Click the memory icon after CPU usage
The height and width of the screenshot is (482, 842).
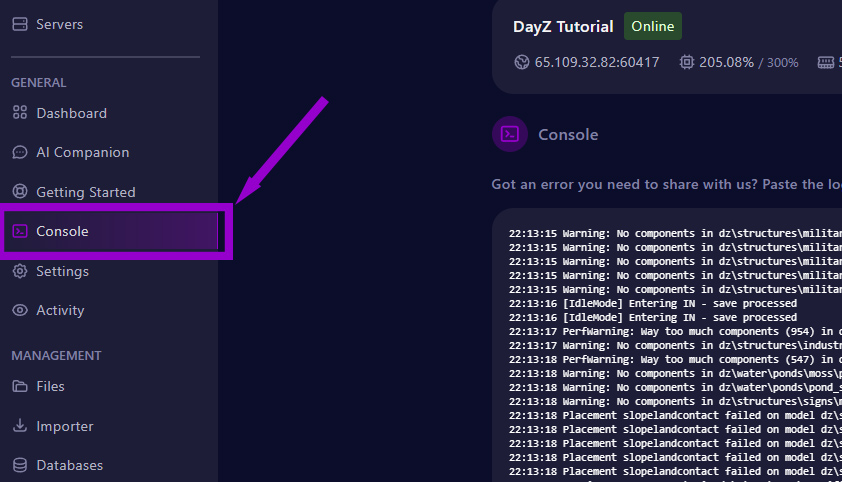tap(825, 62)
